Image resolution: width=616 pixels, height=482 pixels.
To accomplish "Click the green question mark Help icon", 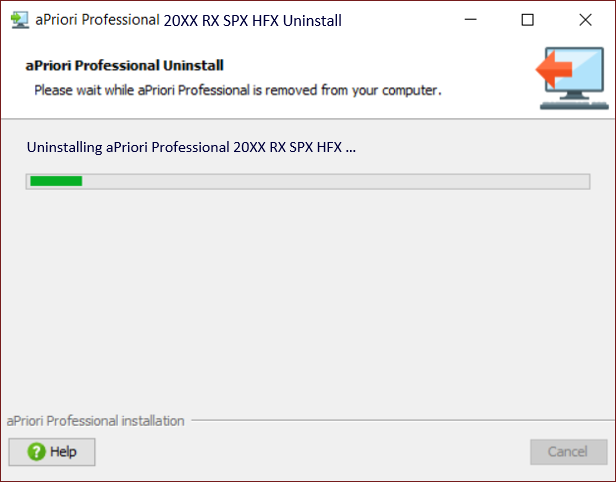I will coord(36,452).
